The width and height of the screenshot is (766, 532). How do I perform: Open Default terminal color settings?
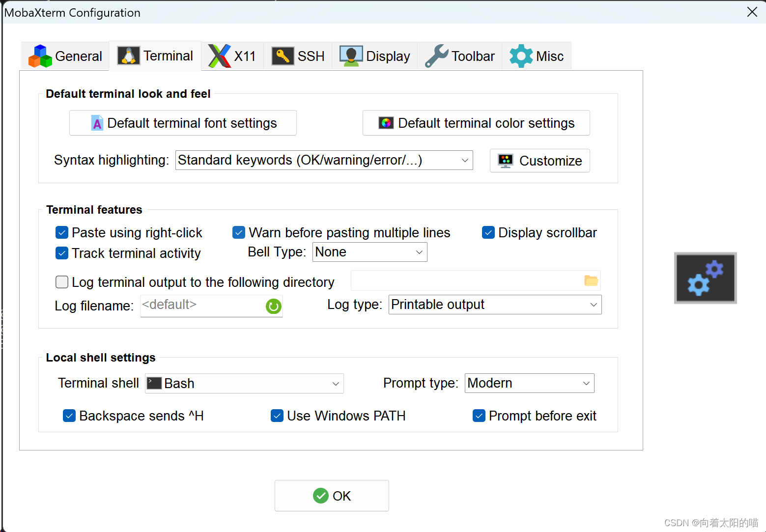476,123
